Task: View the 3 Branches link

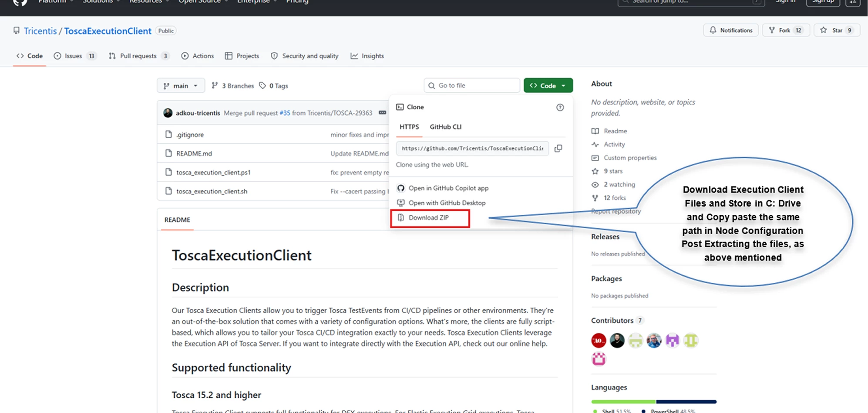Action: tap(233, 86)
